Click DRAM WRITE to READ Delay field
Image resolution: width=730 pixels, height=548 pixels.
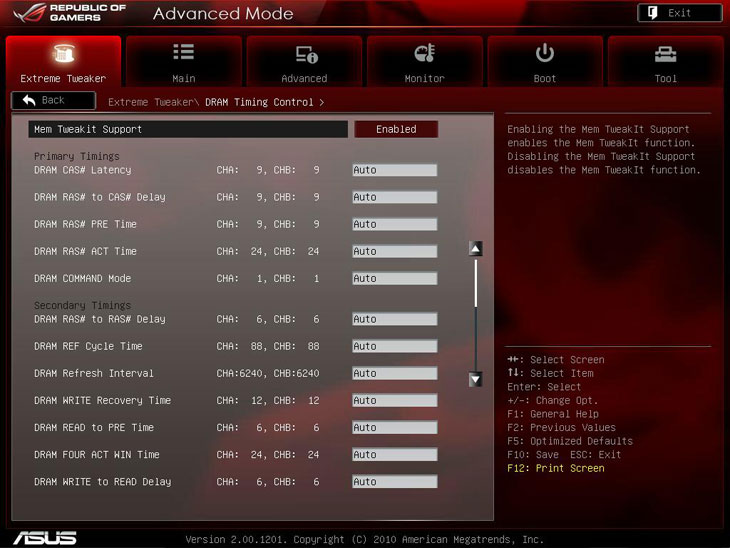coord(394,481)
